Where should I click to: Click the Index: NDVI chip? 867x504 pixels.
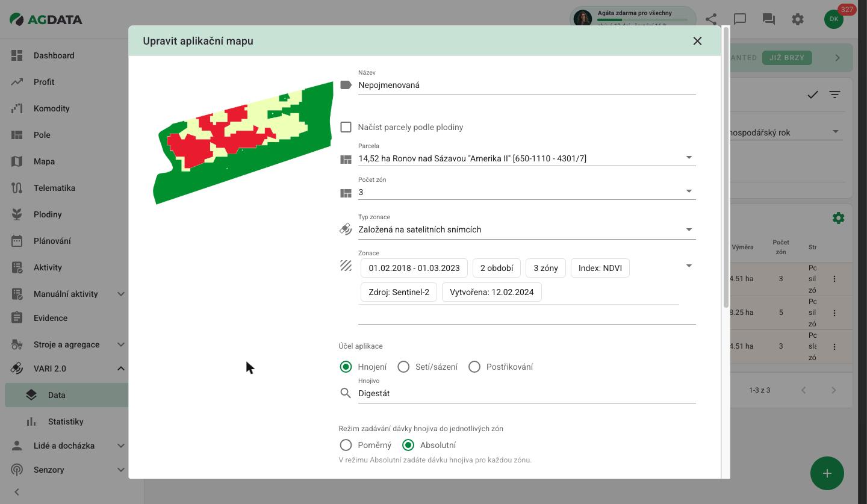600,268
